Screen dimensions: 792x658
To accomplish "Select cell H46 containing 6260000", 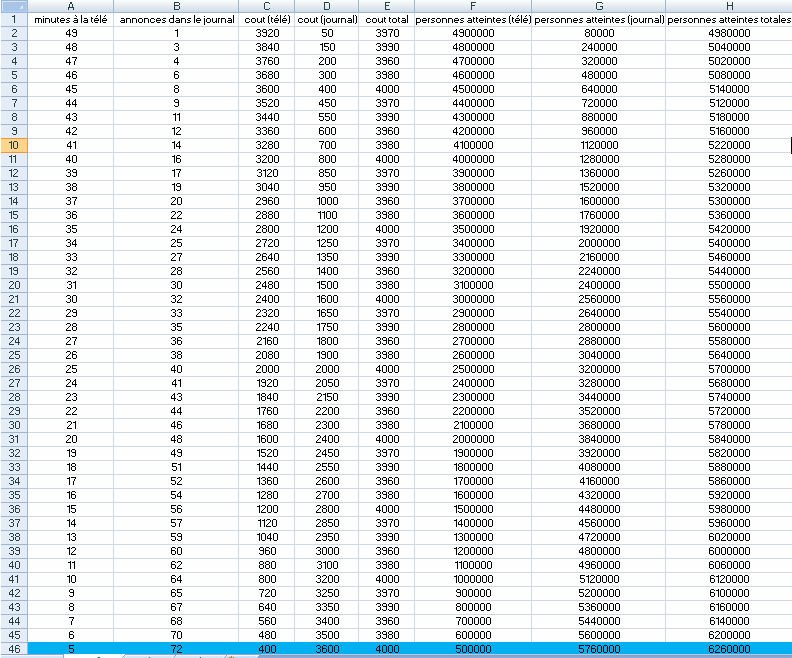I will click(x=729, y=649).
